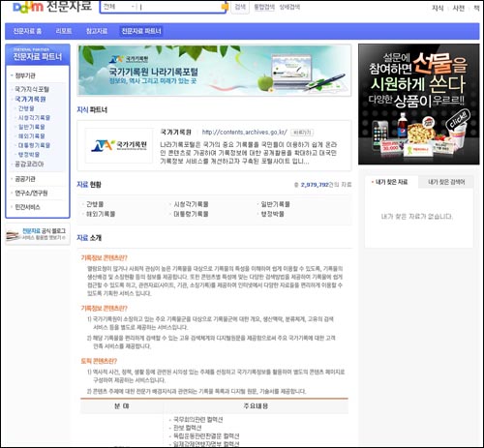Open the 리포트 menu tab
484x448 pixels.
tap(64, 31)
